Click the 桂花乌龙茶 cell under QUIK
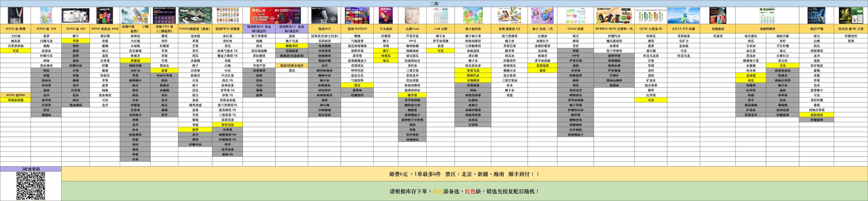 (651, 56)
